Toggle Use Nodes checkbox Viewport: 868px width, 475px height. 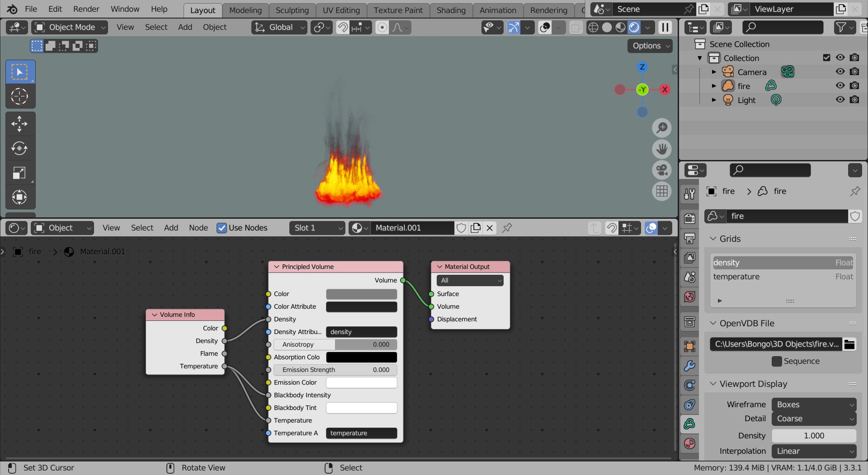point(222,228)
